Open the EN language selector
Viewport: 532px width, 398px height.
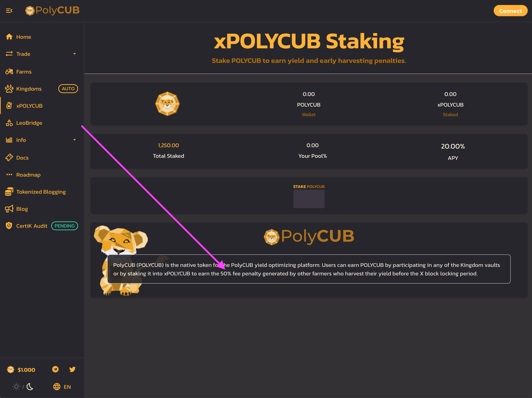[67, 387]
